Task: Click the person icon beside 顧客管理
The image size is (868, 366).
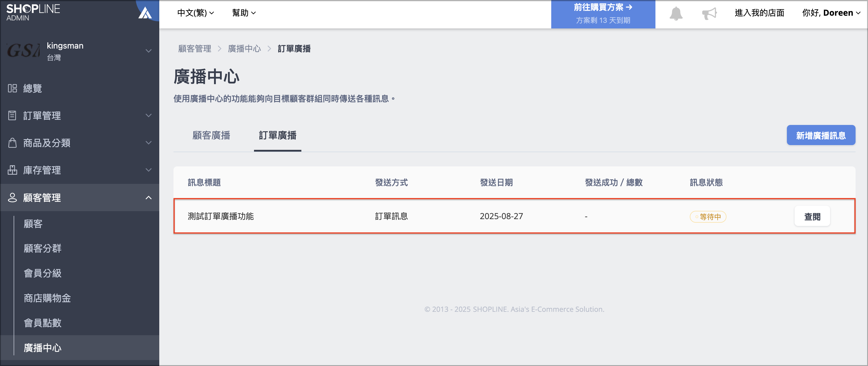Action: [12, 198]
